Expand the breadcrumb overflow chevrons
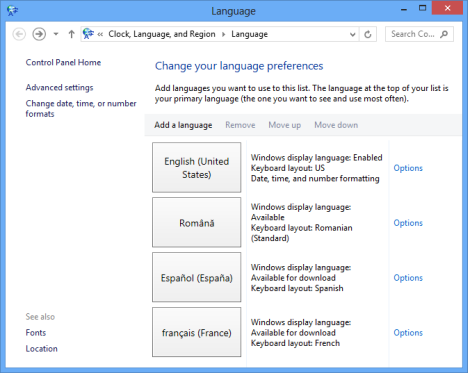468x373 pixels. click(100, 34)
